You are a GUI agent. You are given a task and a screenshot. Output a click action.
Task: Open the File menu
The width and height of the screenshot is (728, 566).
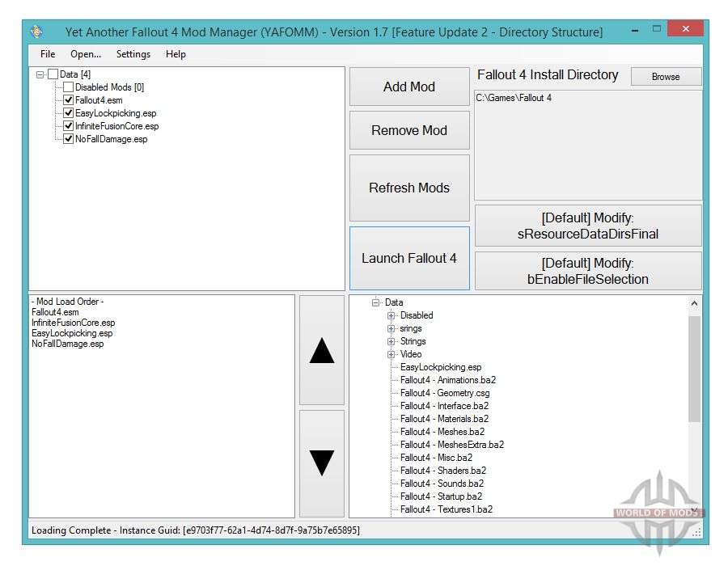point(48,54)
